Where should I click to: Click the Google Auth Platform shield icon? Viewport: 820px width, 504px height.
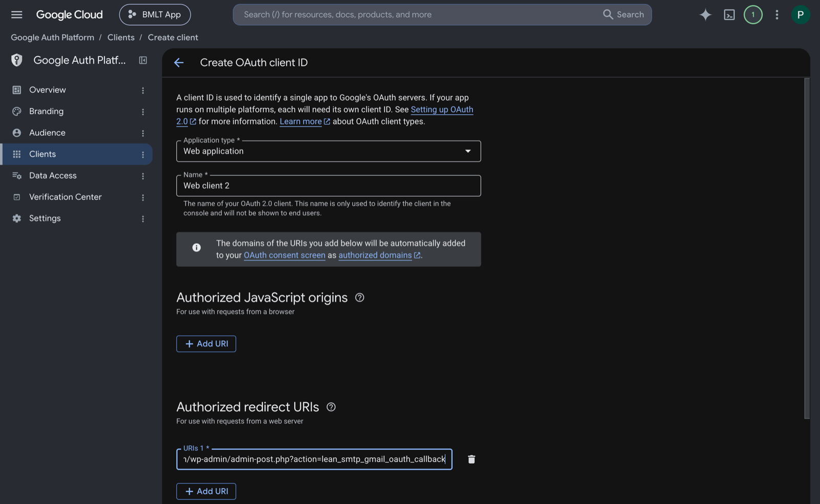click(x=17, y=60)
